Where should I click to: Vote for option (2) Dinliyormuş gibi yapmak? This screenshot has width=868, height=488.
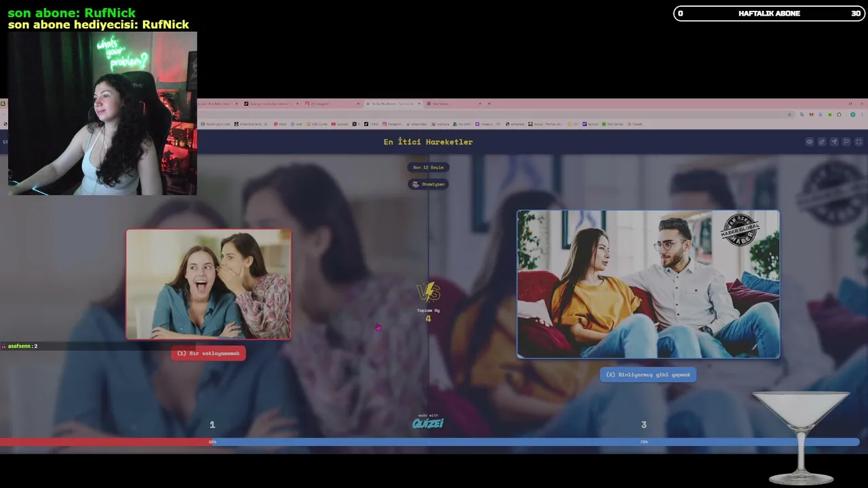click(648, 375)
